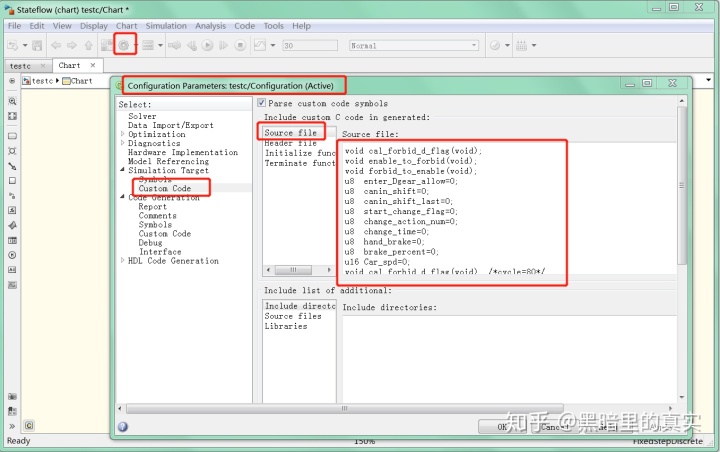Open the Model Explorer toolbar icon
The width and height of the screenshot is (720, 452).
point(148,45)
